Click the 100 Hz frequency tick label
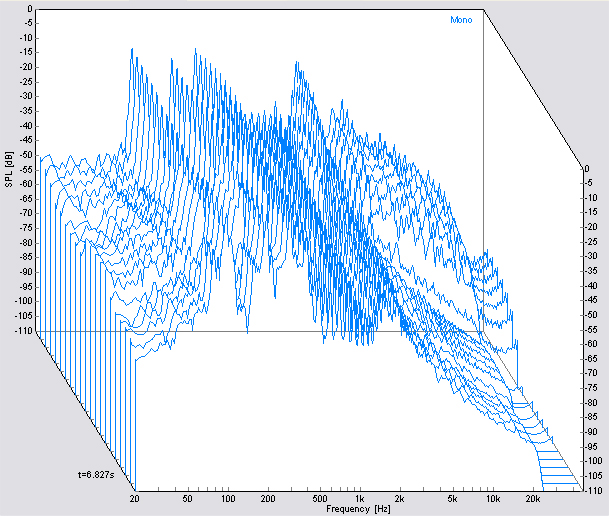 tap(228, 499)
